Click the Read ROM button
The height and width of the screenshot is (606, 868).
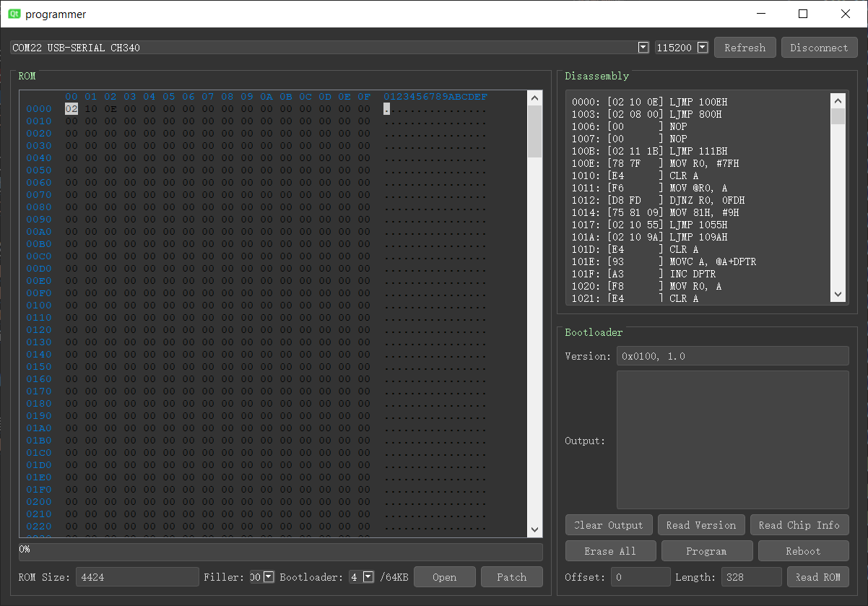pos(818,576)
